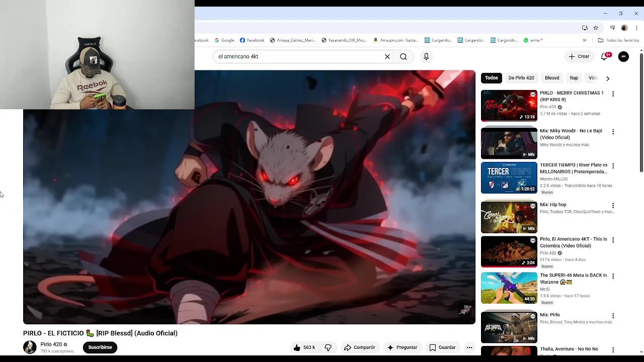Screen dimensions: 644x362
Task: Open YouTube notifications bell
Action: [x=605, y=57]
